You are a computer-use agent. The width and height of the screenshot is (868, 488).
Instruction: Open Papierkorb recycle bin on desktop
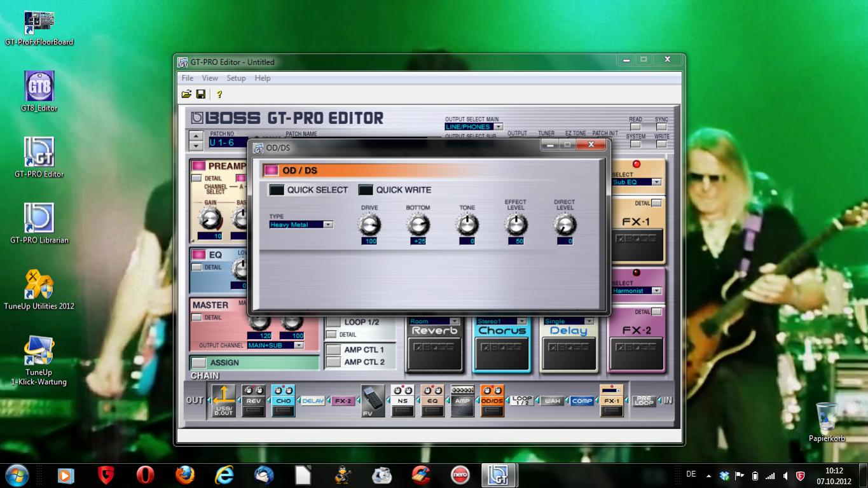[826, 422]
